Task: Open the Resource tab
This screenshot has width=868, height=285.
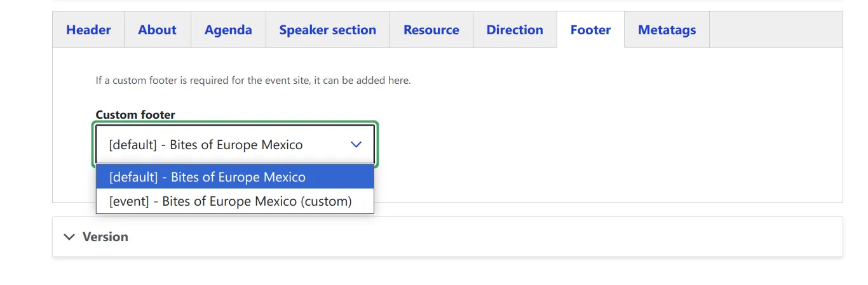Action: (x=431, y=30)
